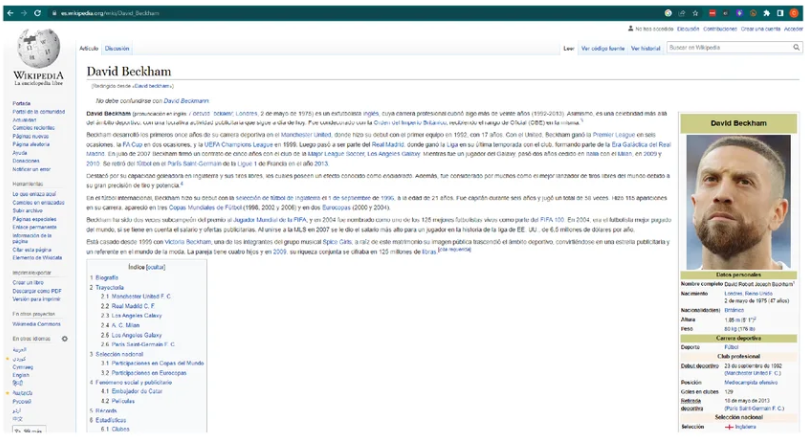Click the 'Acceder' login link
The image size is (805, 437).
(x=793, y=29)
